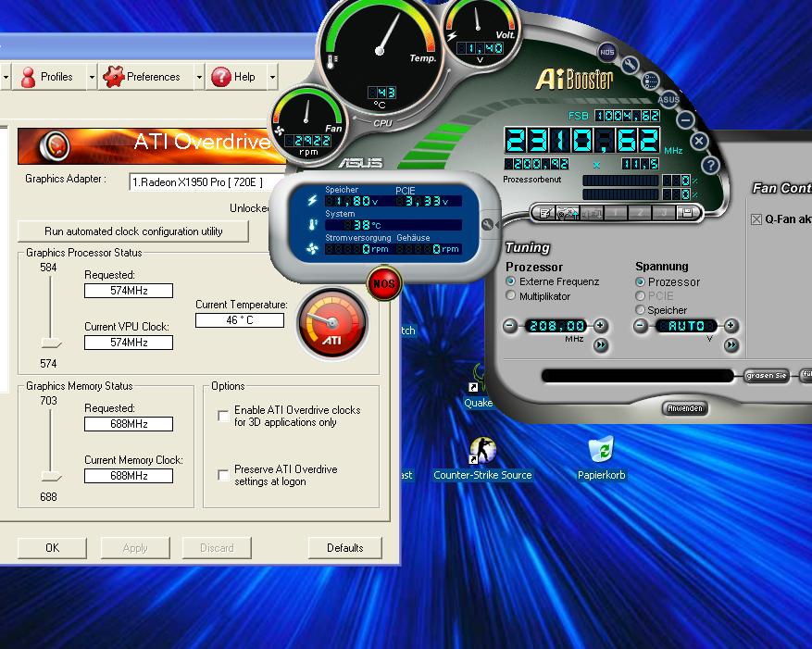Screen dimensions: 812x649
Task: Select Speicher voltage radio button
Action: pos(640,310)
